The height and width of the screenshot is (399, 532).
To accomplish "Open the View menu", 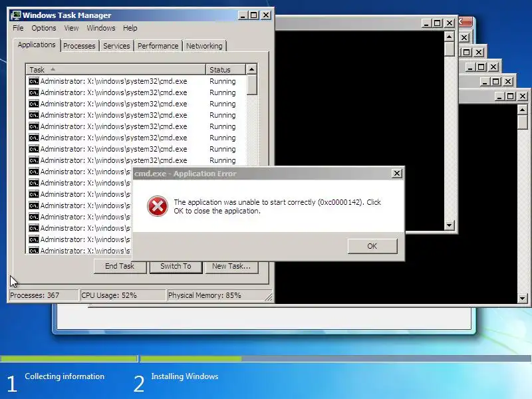I will click(71, 28).
